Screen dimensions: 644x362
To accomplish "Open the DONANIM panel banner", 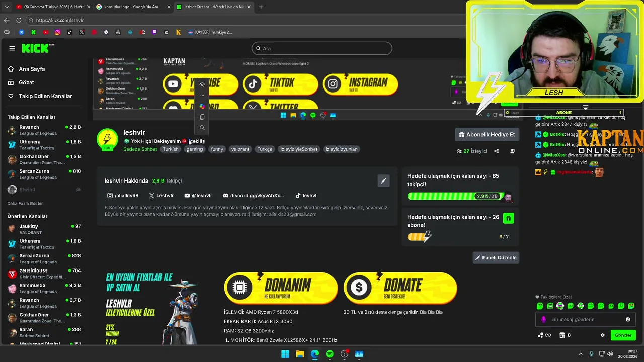I will point(281,288).
